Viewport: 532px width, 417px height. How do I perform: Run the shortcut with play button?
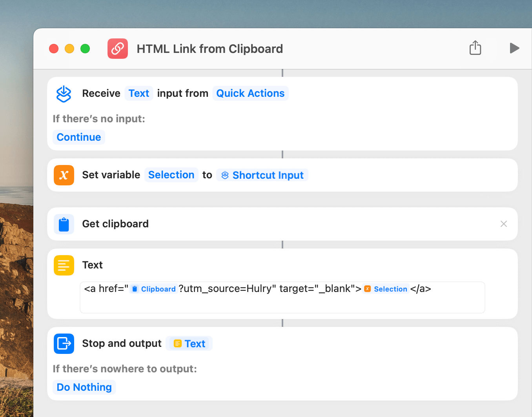514,48
